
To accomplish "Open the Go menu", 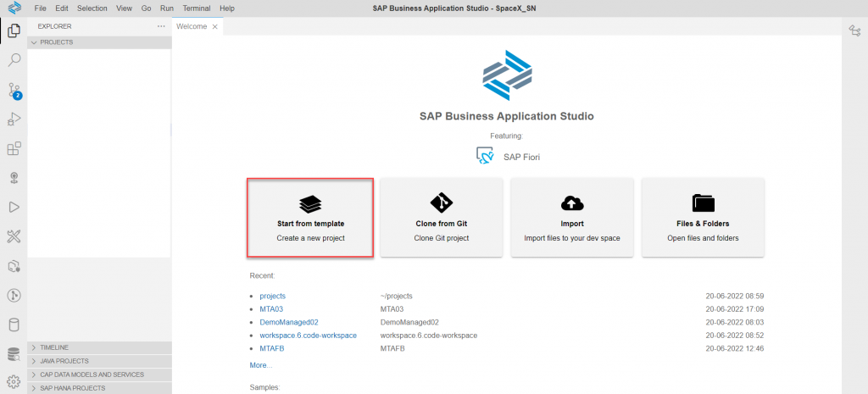I will [146, 8].
